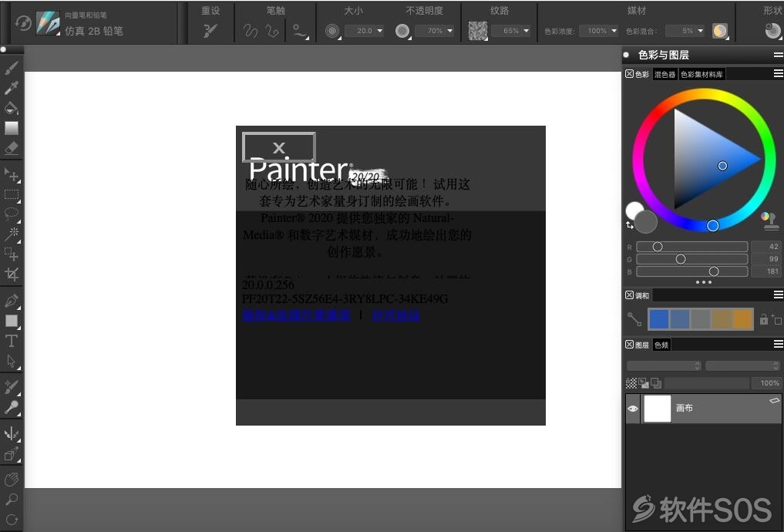
Task: Select the Magnifier zoom tool
Action: (x=11, y=499)
